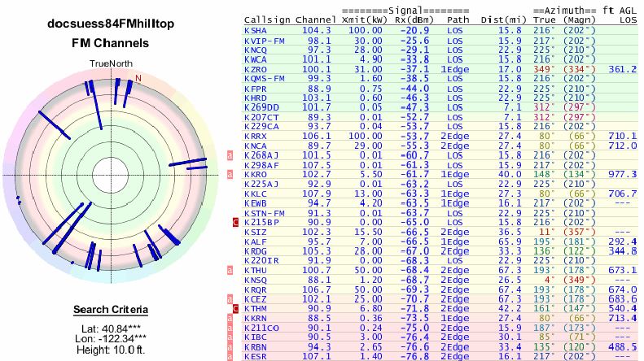
Task: Click the red 'N' magnetic north marker
Action: click(x=138, y=78)
